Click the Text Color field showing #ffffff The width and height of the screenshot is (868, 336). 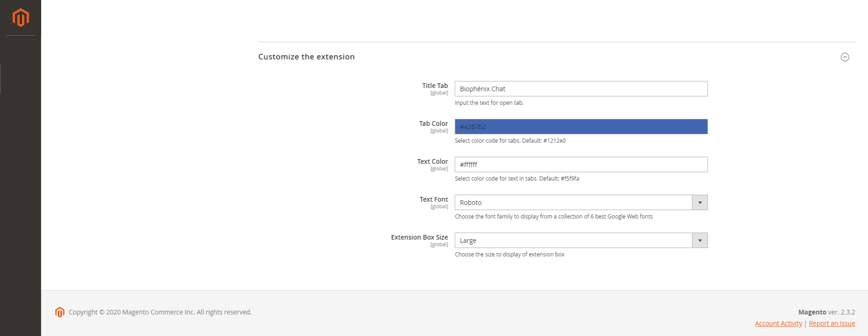point(581,165)
